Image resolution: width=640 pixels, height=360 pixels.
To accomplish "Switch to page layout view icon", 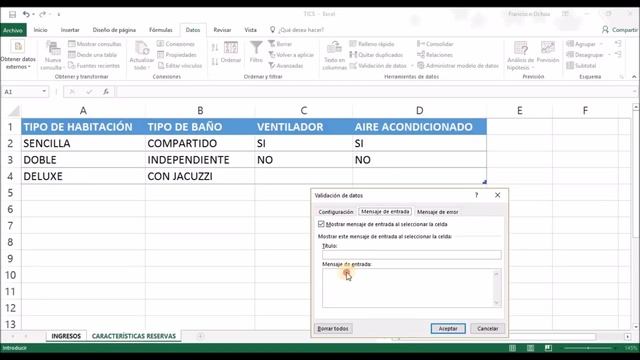I will point(530,348).
